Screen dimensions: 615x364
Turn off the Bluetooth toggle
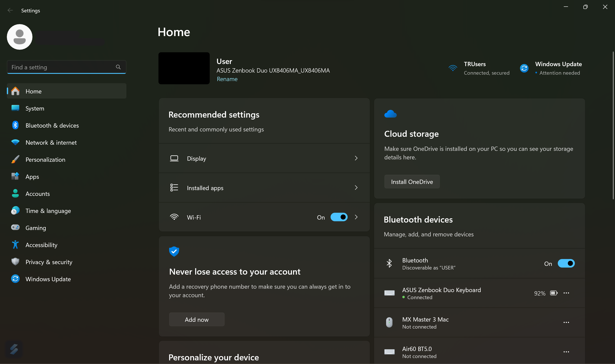(566, 264)
